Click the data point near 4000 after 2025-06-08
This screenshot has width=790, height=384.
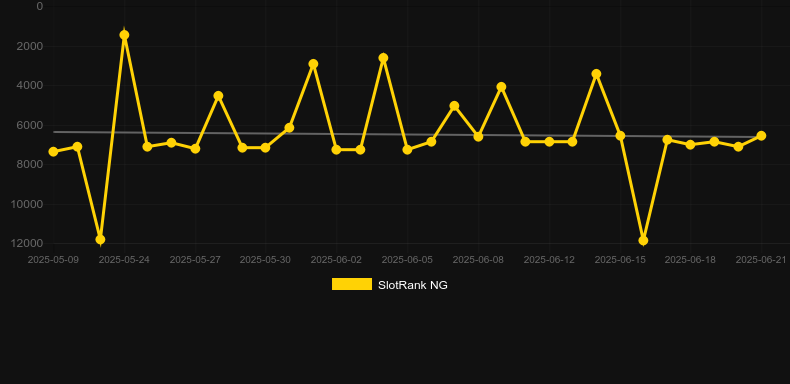click(x=501, y=87)
